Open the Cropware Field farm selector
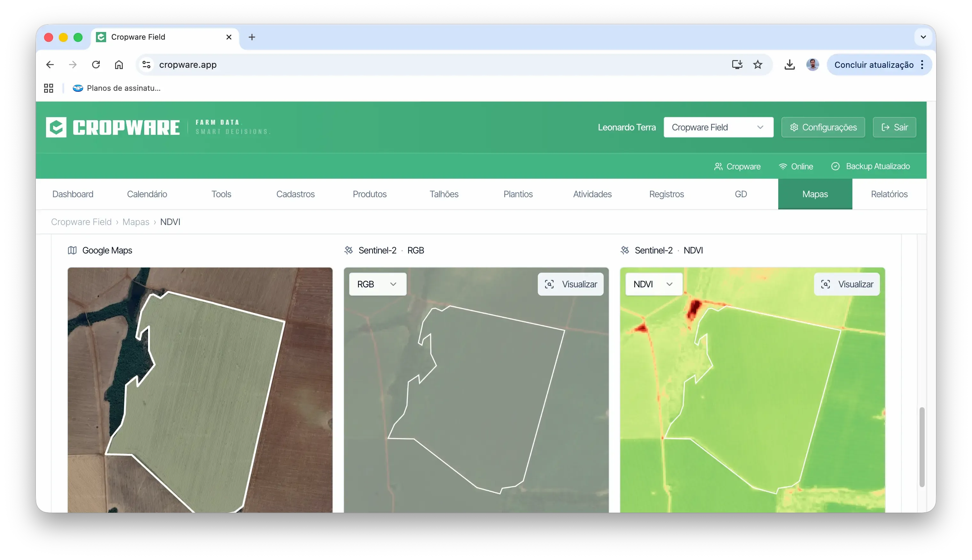Screen dimensions: 972x560 (x=718, y=127)
